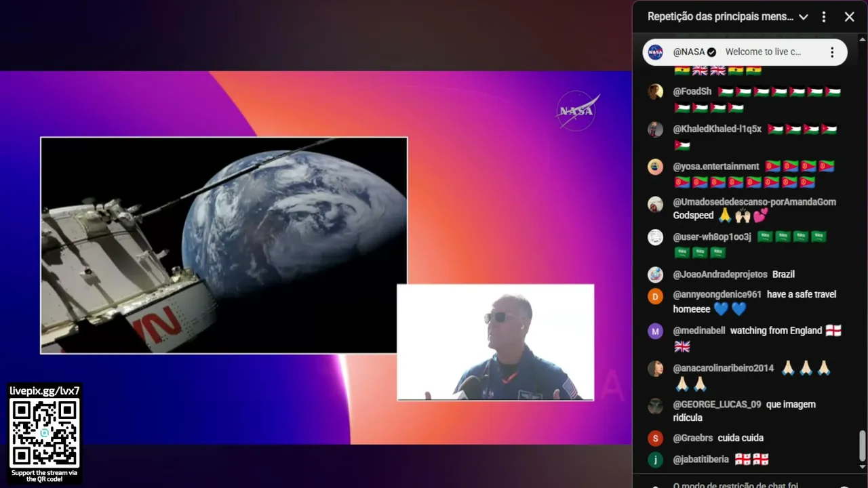Click the NASA channel avatar in pinned message
This screenshot has height=488, width=868.
coord(655,52)
